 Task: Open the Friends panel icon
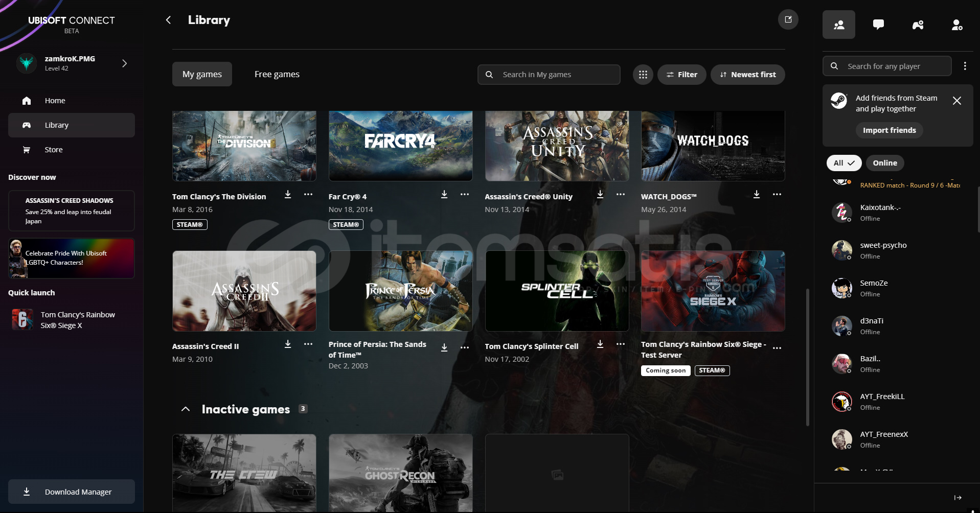(x=839, y=25)
